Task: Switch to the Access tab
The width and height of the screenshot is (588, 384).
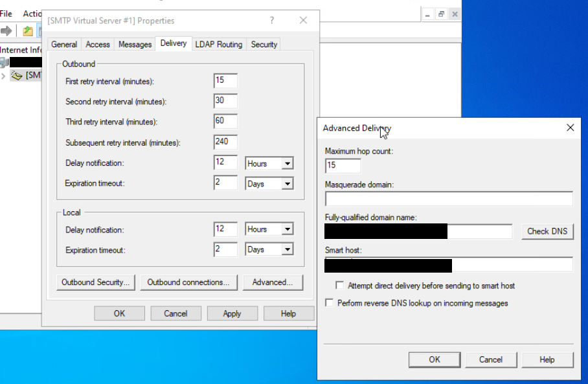Action: [x=98, y=44]
